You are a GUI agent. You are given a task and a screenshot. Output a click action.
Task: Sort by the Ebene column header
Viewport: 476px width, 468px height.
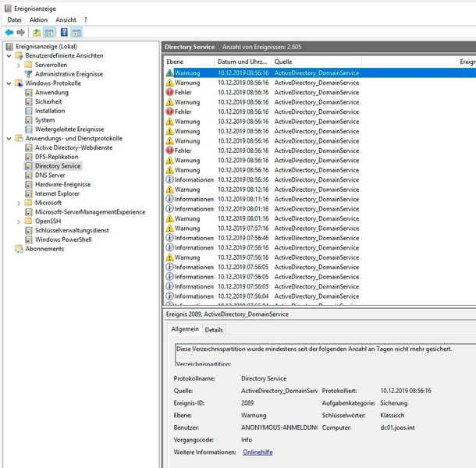pyautogui.click(x=189, y=62)
